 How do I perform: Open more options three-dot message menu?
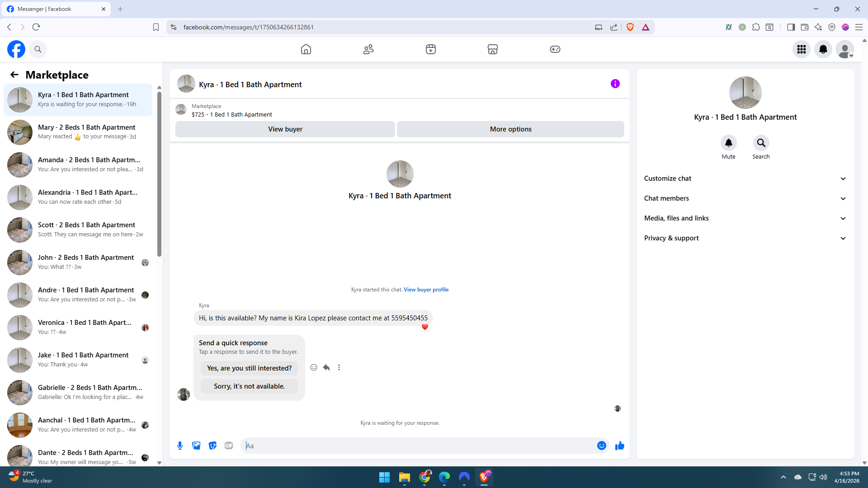tap(339, 367)
